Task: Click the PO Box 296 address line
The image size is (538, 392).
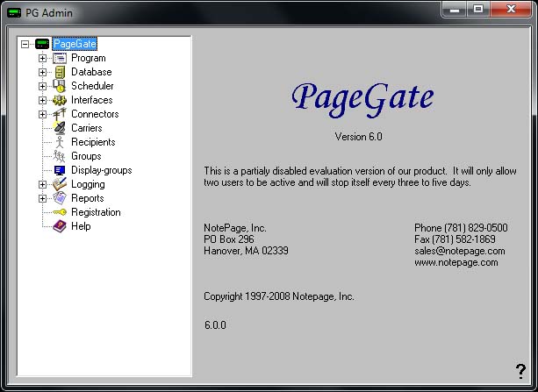Action: [x=229, y=239]
